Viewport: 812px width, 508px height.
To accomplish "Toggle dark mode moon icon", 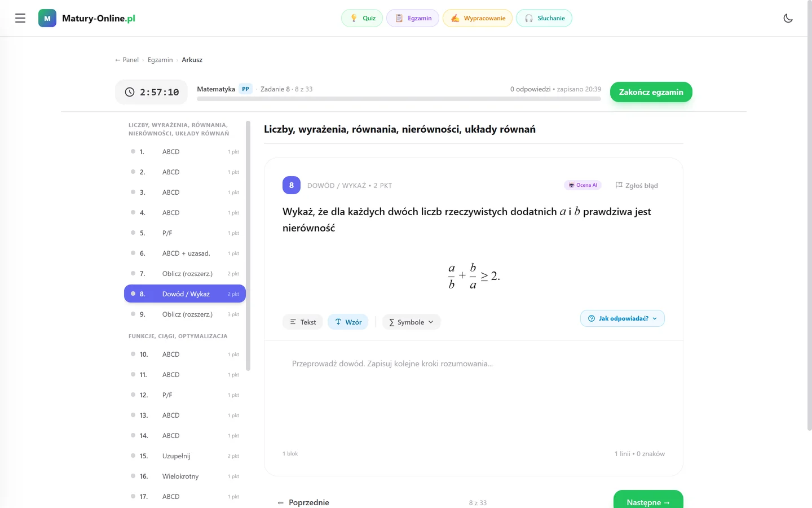I will click(x=788, y=18).
